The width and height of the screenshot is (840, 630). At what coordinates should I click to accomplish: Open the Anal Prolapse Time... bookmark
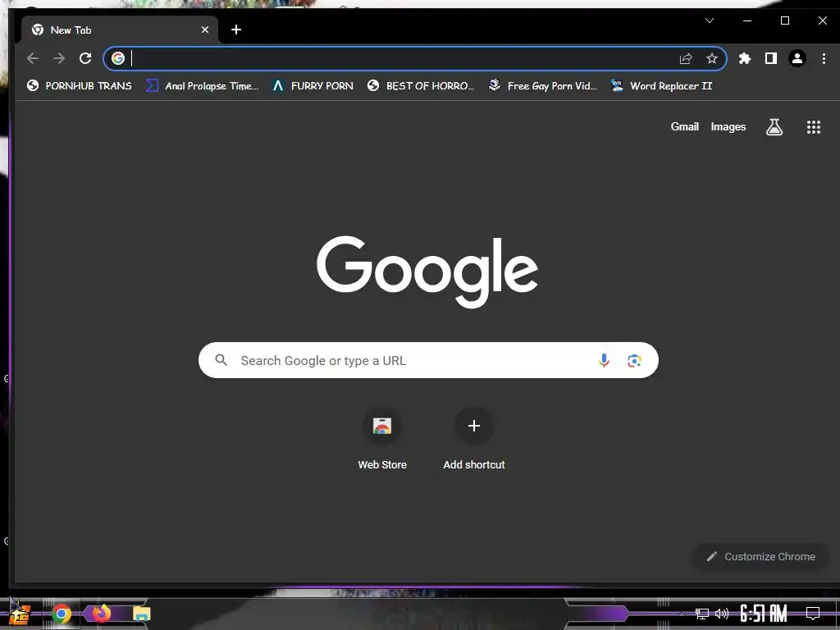[202, 85]
